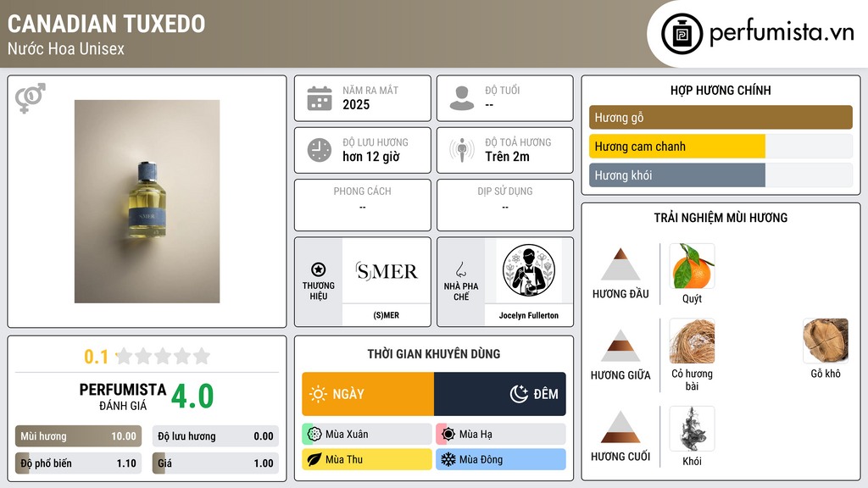The height and width of the screenshot is (488, 868).
Task: Click the Độ phổ biến 1.10 score bar
Action: pyautogui.click(x=78, y=463)
